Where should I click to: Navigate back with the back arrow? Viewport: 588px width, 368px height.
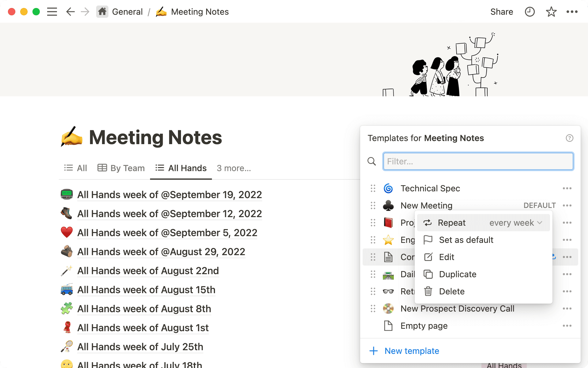pos(70,11)
